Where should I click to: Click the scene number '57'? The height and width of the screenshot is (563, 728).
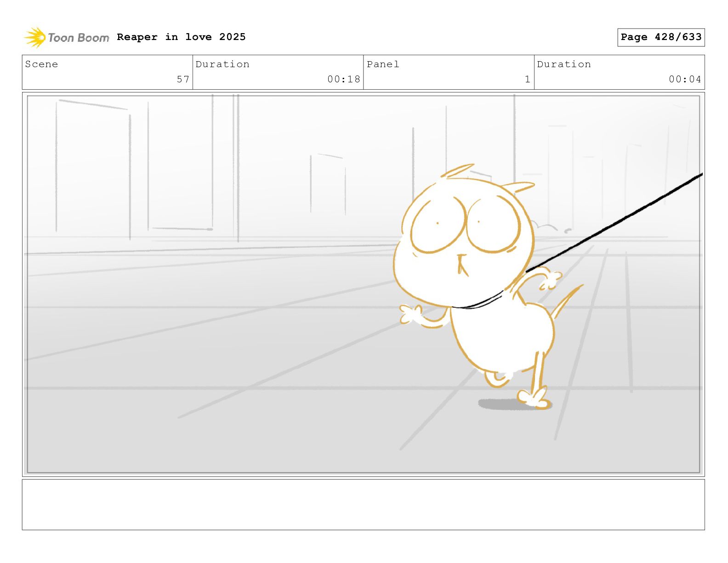(x=183, y=79)
